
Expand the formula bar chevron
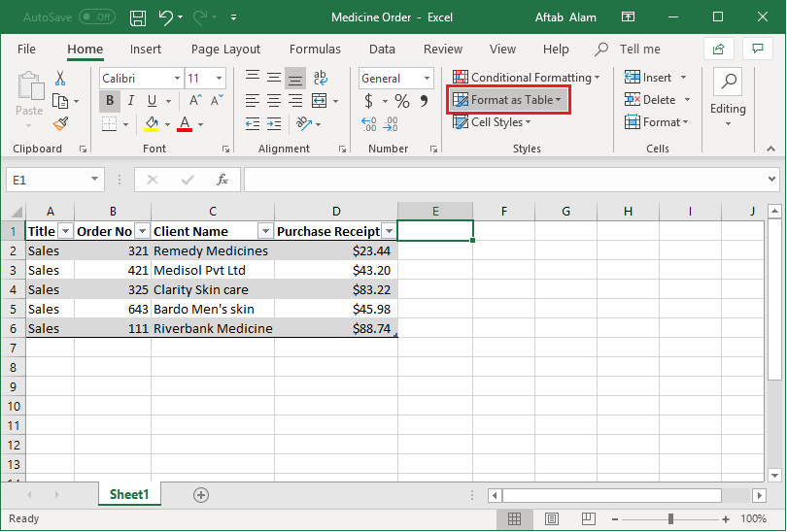click(771, 179)
